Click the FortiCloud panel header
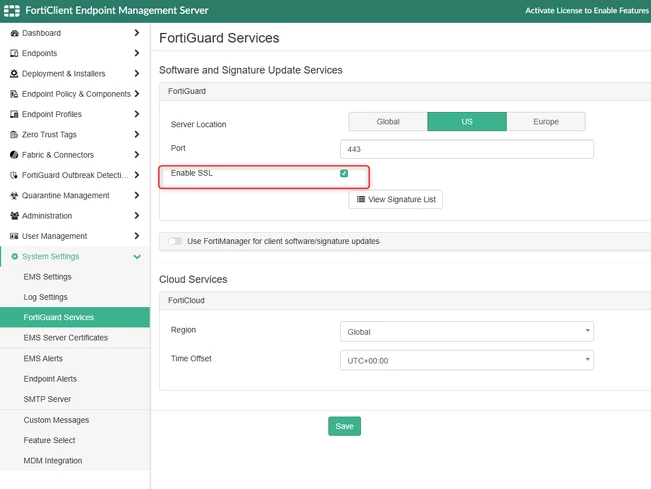 tap(405, 300)
